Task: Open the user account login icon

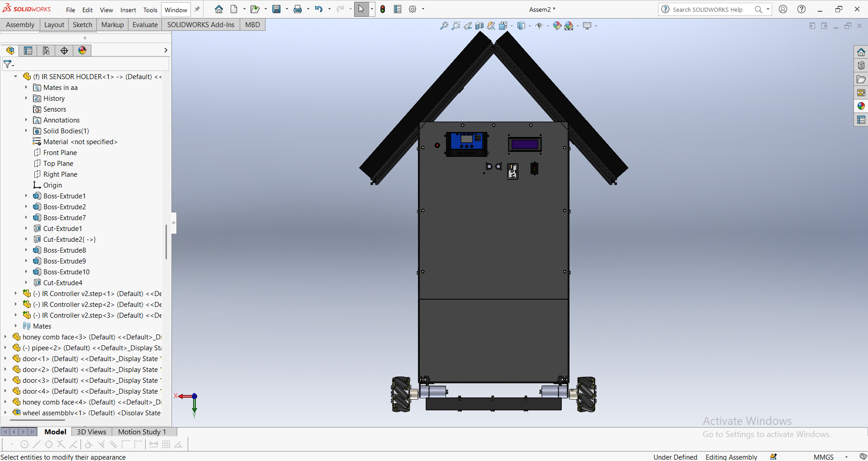Action: point(783,9)
